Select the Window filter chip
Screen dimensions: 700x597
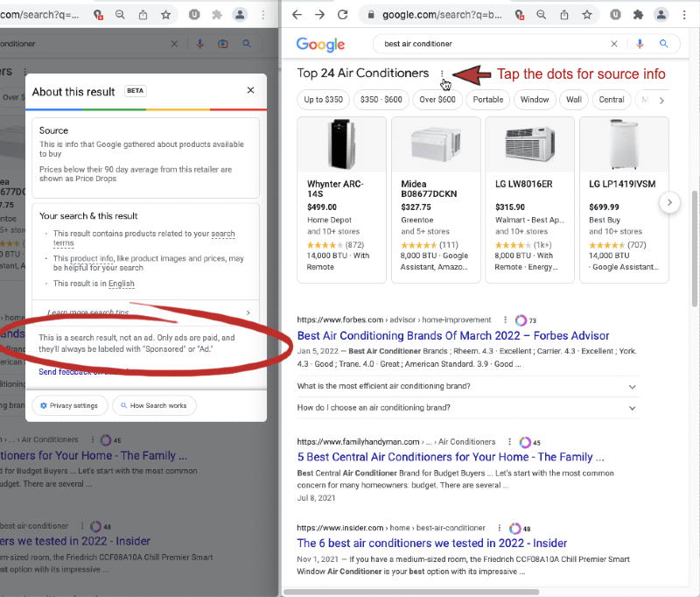click(535, 100)
